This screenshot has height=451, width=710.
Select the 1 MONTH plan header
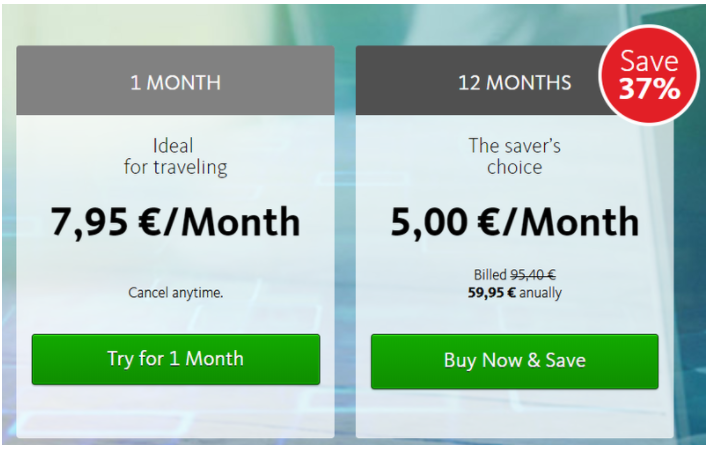[x=176, y=80]
